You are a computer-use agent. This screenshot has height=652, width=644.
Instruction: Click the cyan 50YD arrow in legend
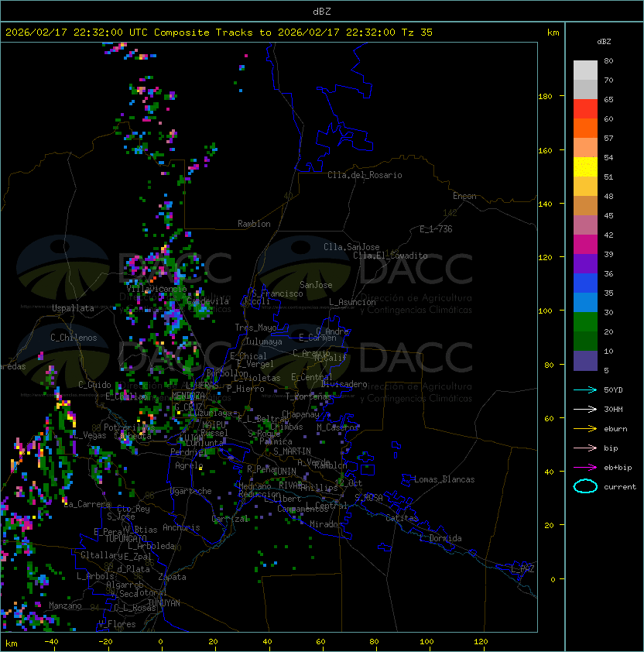tap(585, 390)
